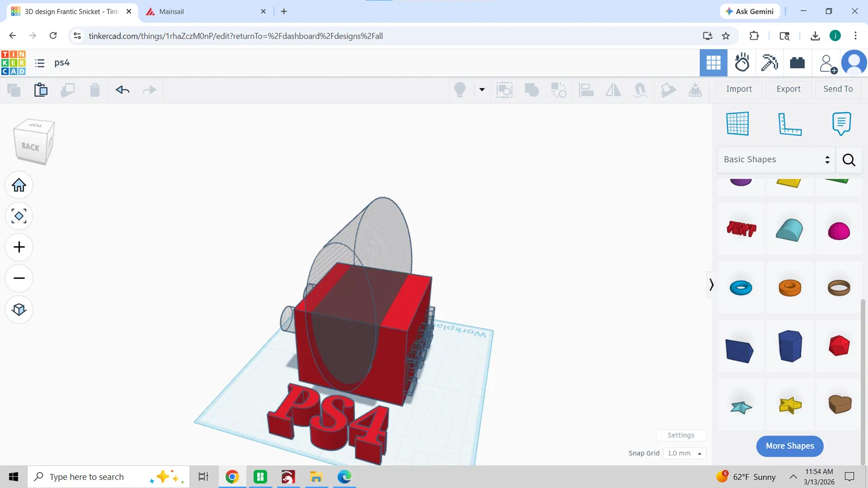Pick the blue torus shape

[x=741, y=287]
